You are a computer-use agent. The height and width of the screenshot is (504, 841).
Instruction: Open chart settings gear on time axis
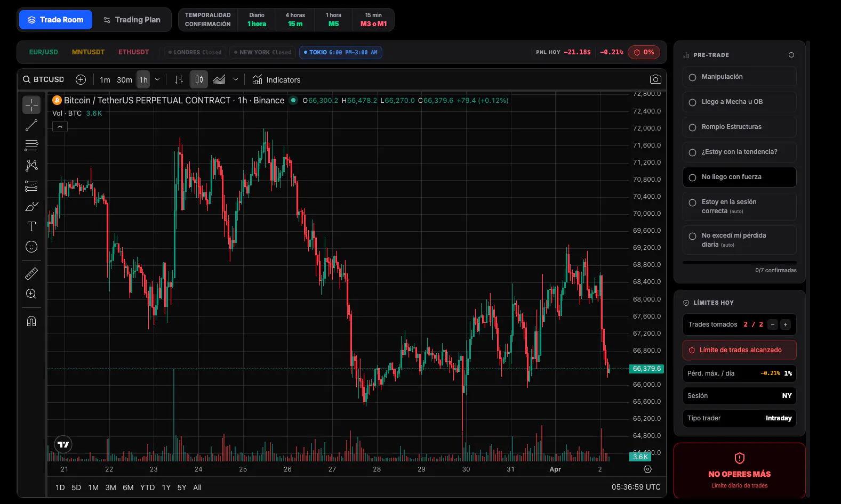647,469
